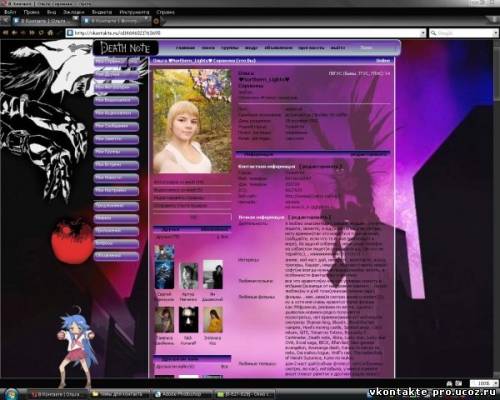
Task: Click the Death Note logo banner
Action: pos(125,48)
